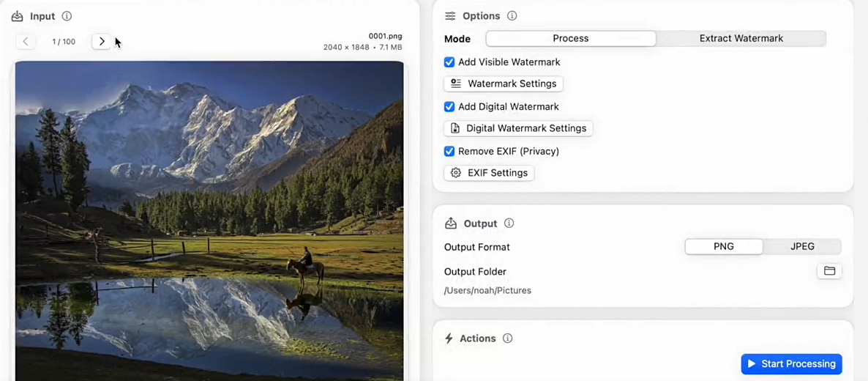
Task: Open the output folder browse icon
Action: 829,271
